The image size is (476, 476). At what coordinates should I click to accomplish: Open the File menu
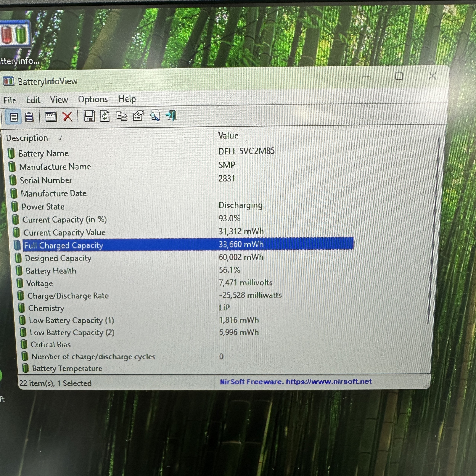click(10, 100)
